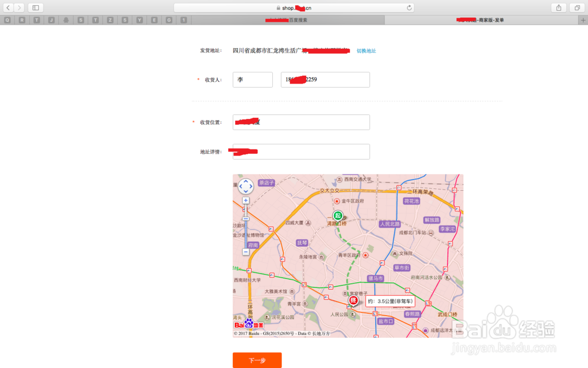This screenshot has width=588, height=368.
Task: Click the Safari address bar
Action: point(293,8)
